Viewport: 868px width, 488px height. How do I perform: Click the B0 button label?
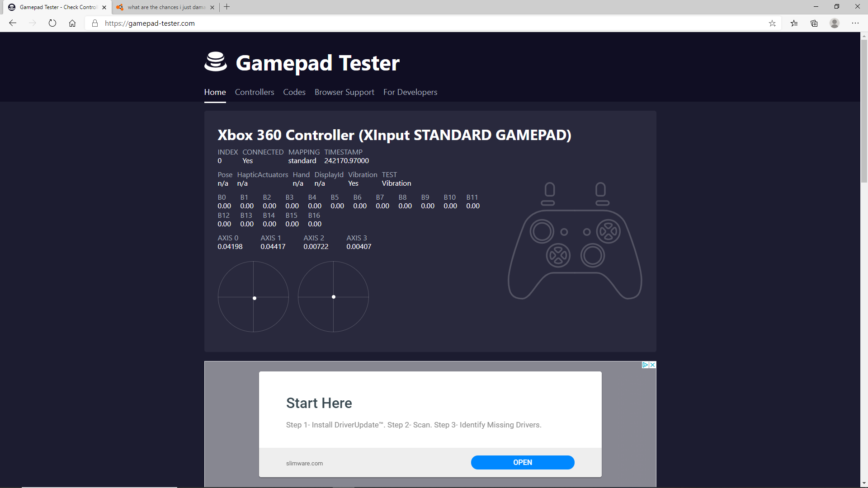tap(222, 197)
